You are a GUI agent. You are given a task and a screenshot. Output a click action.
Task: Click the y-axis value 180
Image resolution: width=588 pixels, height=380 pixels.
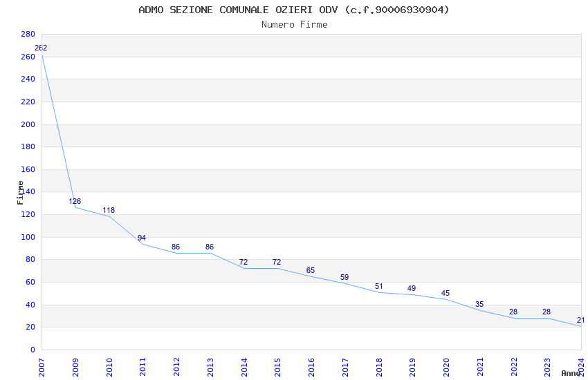pyautogui.click(x=28, y=146)
